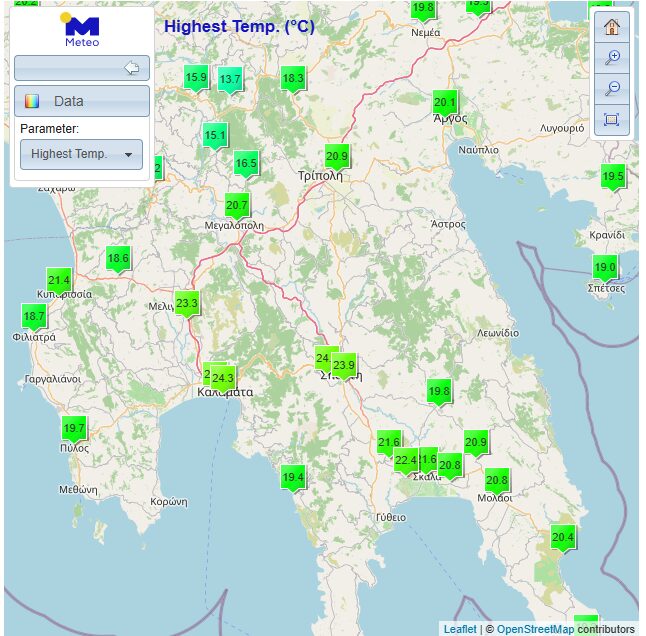Click the Home map reset icon
The image size is (646, 636).
[x=612, y=27]
